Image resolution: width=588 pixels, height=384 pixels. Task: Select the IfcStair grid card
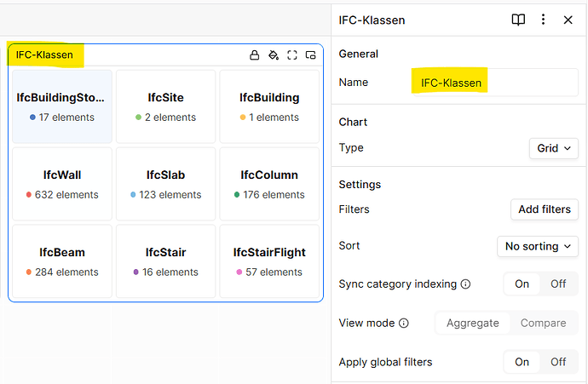coord(166,261)
